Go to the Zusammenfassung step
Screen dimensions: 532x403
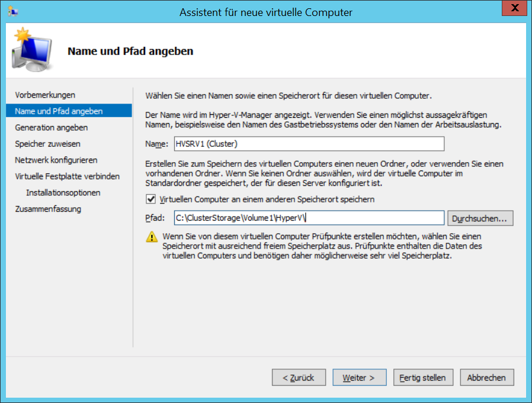(48, 209)
